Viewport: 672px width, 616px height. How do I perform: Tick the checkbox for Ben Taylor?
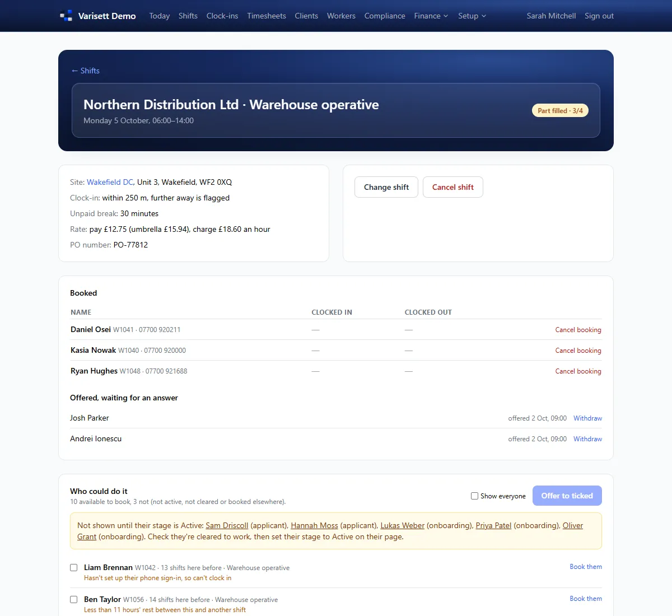click(73, 599)
